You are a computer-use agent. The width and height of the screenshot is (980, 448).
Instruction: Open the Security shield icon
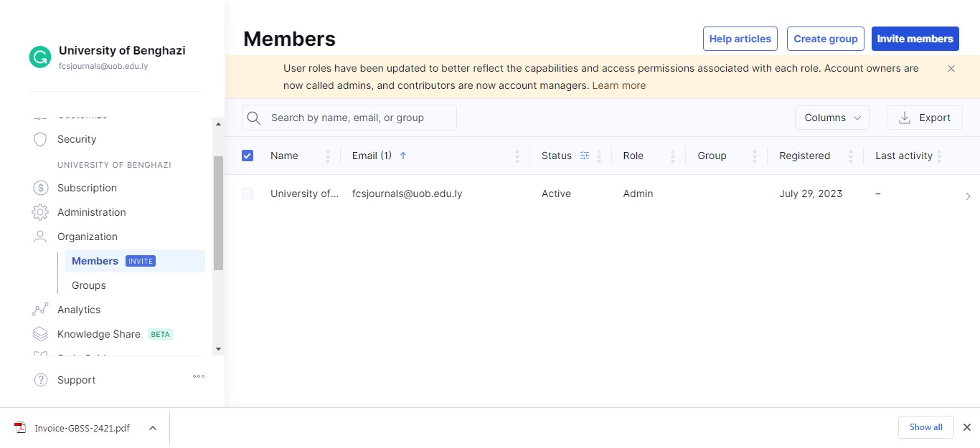point(40,139)
